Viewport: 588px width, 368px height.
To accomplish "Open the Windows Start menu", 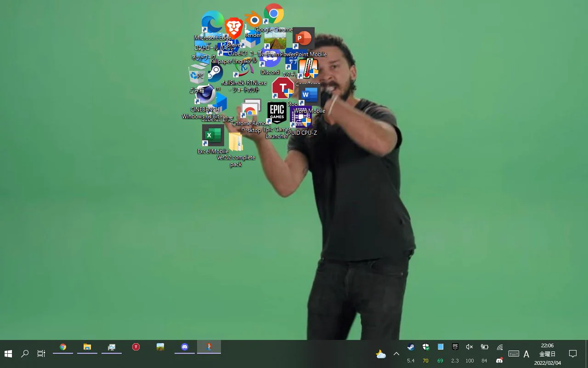I will (x=8, y=354).
